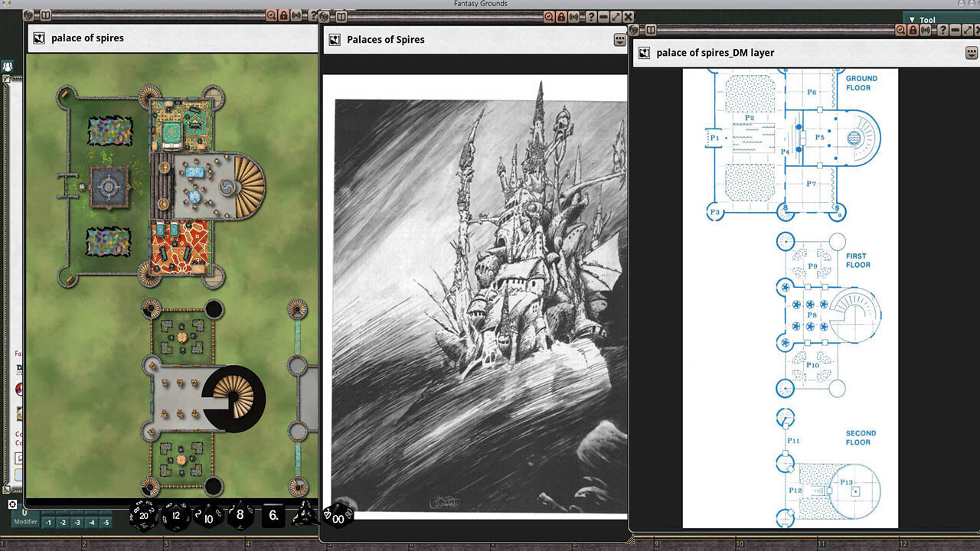This screenshot has height=551, width=980.
Task: Click the dragon icon in Palaces of Spires title bar
Action: (324, 16)
